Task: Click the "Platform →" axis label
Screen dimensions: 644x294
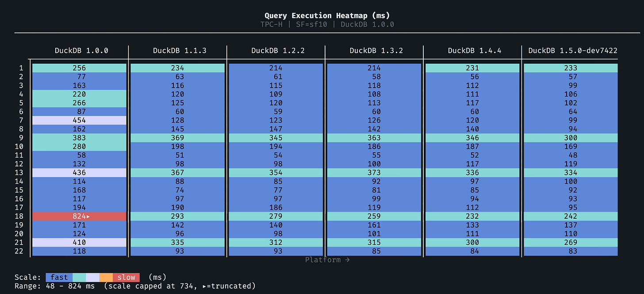Action: point(327,260)
